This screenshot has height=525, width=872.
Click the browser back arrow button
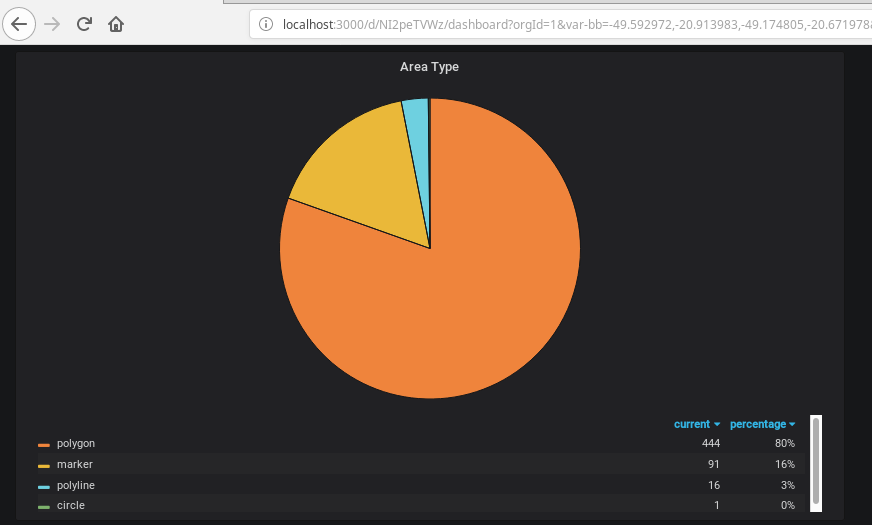tap(20, 23)
